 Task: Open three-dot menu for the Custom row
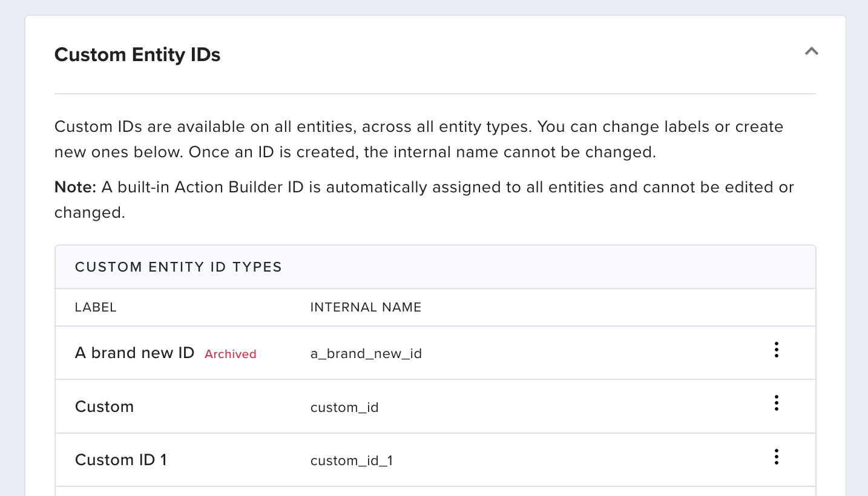click(776, 403)
